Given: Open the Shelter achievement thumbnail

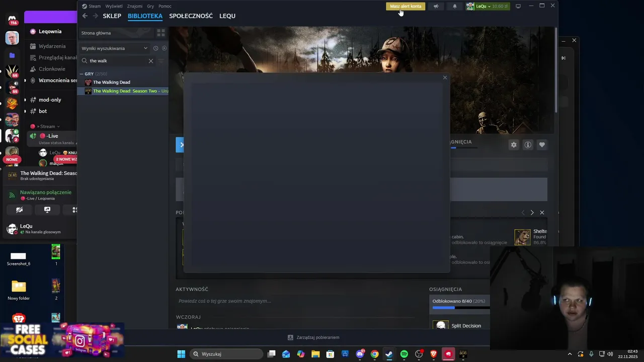Looking at the screenshot, I should tap(522, 237).
